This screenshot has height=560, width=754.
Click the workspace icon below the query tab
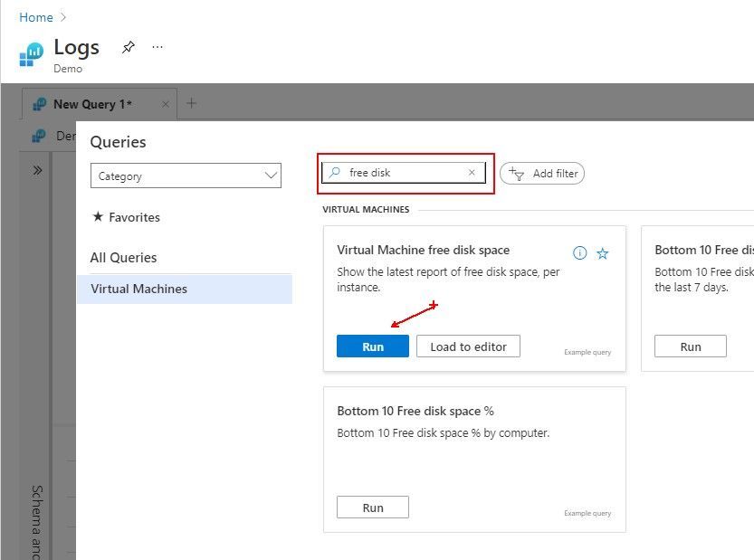tap(38, 136)
